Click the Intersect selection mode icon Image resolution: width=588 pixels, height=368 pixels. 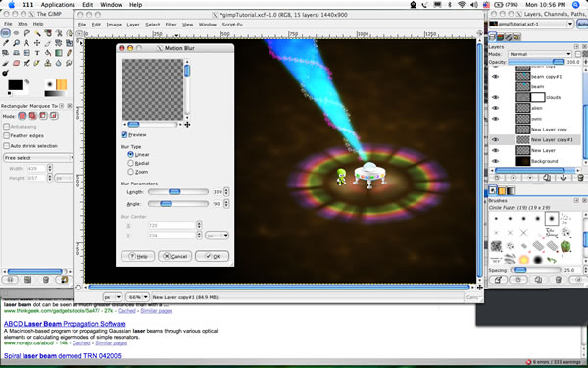(54, 116)
